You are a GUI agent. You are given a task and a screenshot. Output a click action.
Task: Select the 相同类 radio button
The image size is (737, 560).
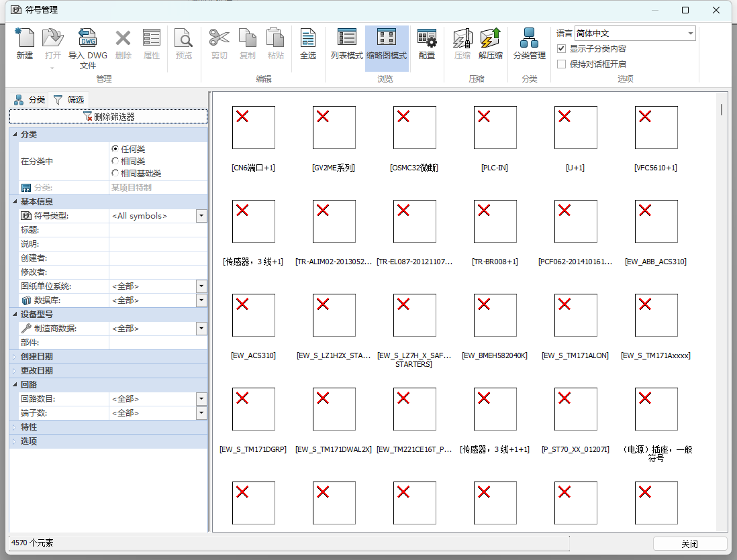point(115,161)
